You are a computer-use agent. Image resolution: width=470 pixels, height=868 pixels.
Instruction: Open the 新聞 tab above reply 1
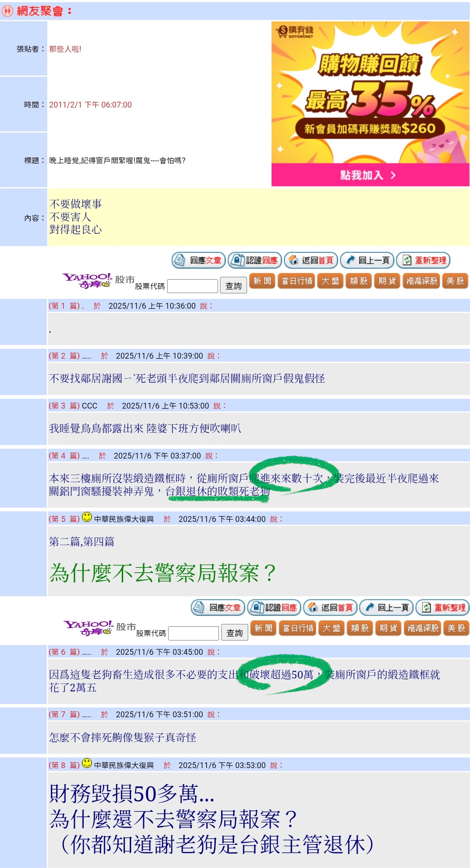point(262,281)
